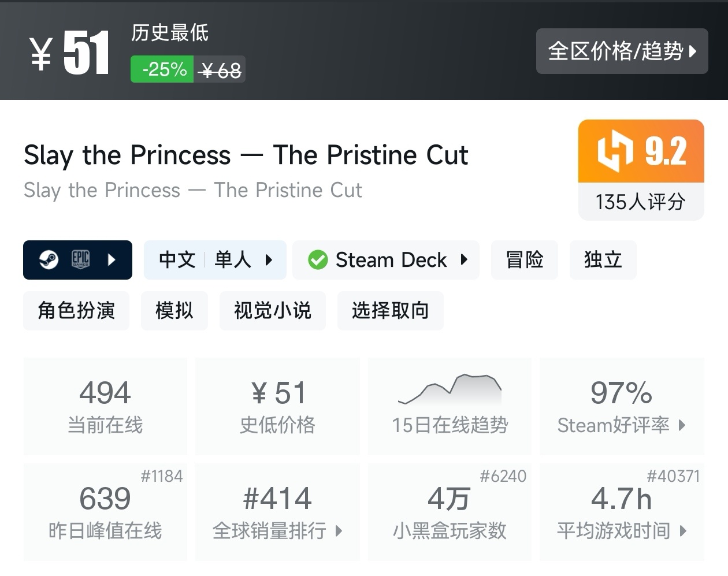Select the 角色扮演 role-playing tag
The width and height of the screenshot is (728, 576).
tap(76, 311)
